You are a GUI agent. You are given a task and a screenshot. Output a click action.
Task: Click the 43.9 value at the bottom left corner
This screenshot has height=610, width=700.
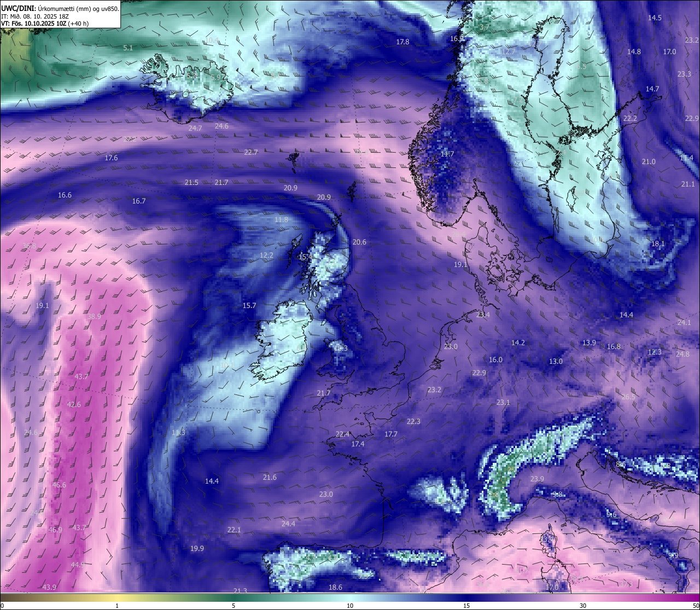[49, 588]
